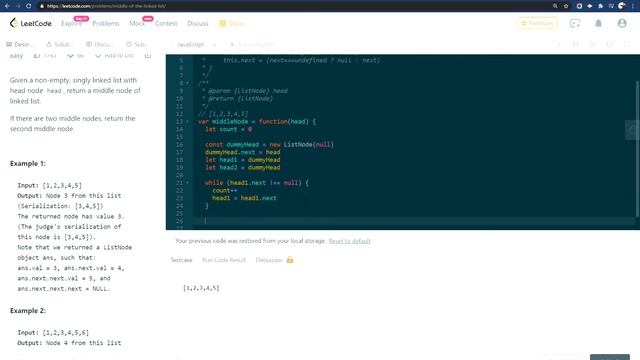This screenshot has width=640, height=360.
Task: Switch to the Debugger tab
Action: tap(269, 260)
